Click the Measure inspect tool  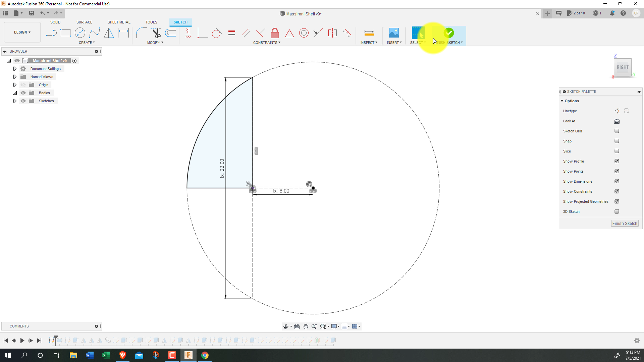[369, 33]
